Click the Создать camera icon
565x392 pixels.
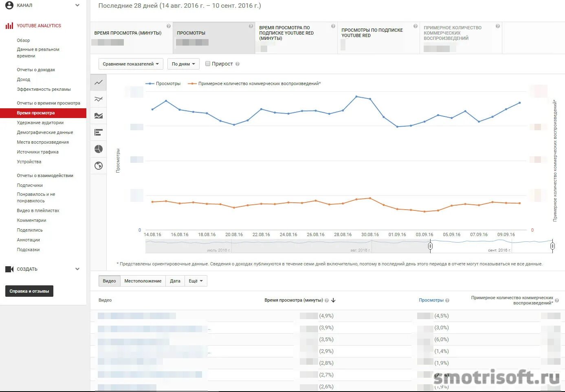tap(9, 269)
